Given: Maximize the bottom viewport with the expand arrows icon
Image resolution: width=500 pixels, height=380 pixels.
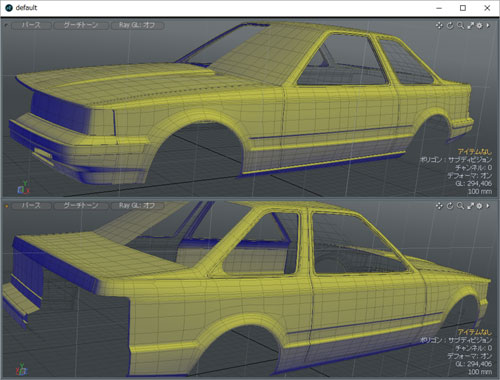Looking at the screenshot, I should (470, 206).
